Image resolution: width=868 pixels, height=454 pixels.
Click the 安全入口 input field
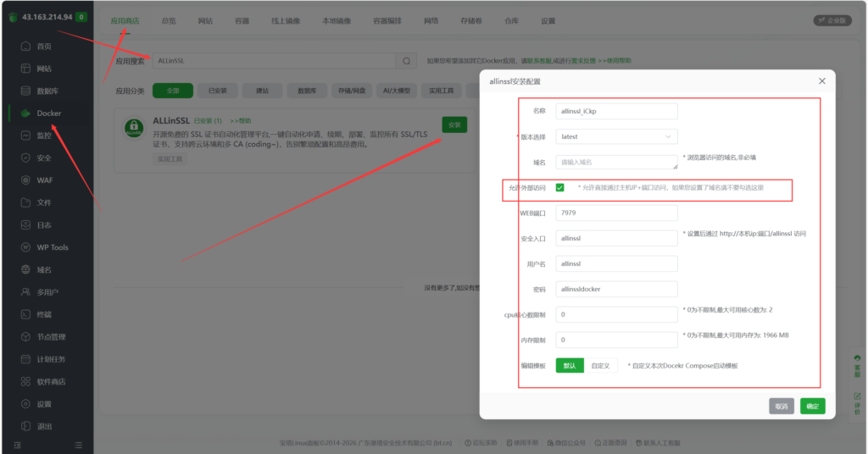(617, 238)
